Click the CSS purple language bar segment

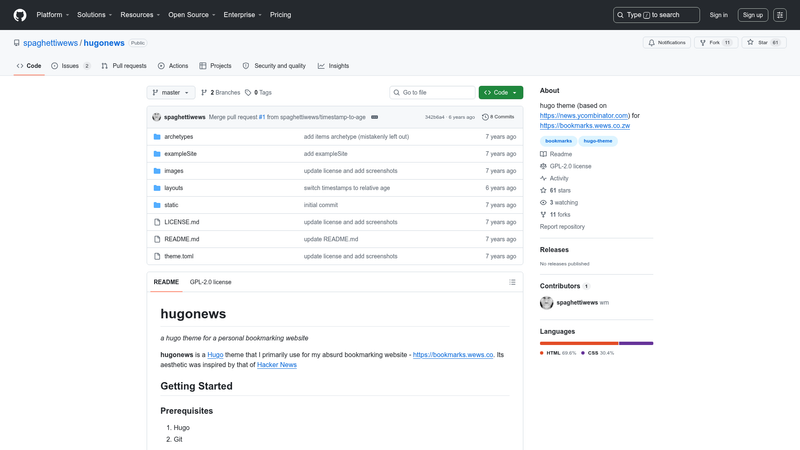636,343
